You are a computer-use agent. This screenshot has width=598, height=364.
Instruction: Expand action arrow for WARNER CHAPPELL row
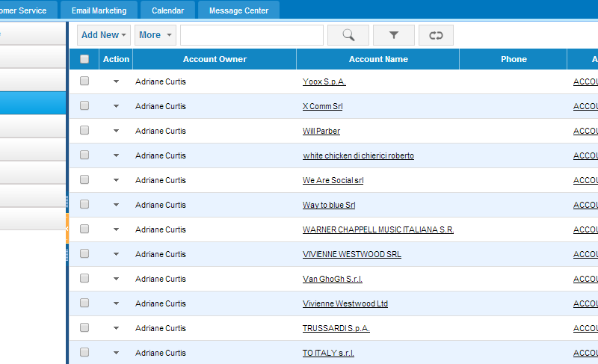[117, 229]
